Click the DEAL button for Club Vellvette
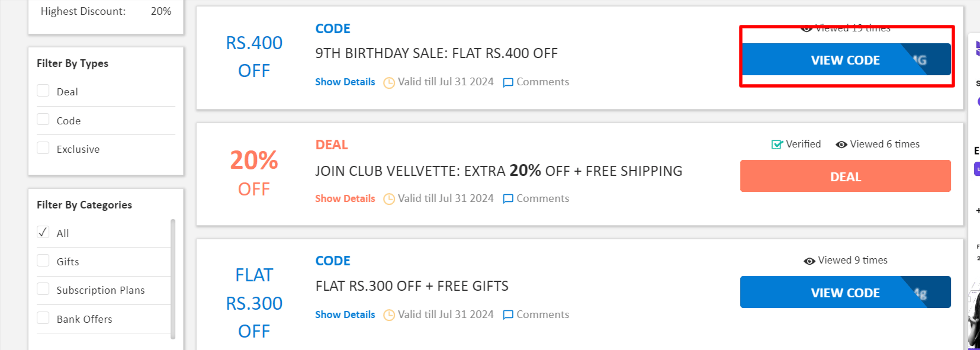This screenshot has width=980, height=350. click(x=846, y=176)
